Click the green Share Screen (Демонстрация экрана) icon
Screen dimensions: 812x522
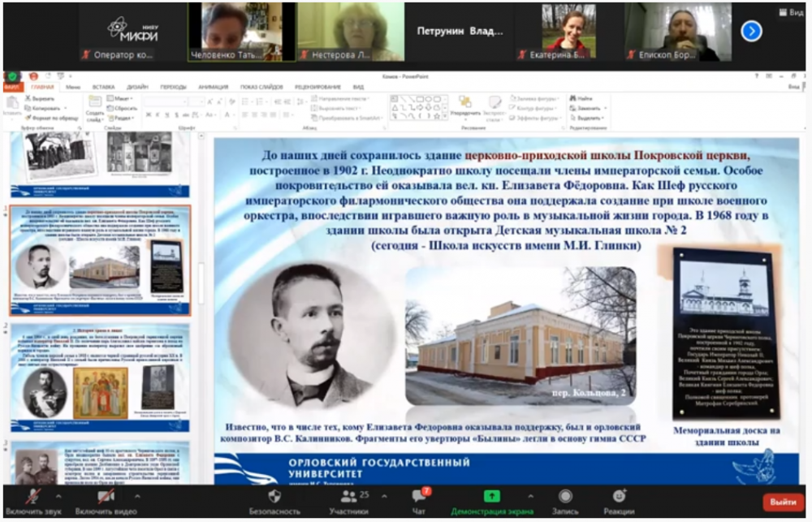(x=491, y=496)
